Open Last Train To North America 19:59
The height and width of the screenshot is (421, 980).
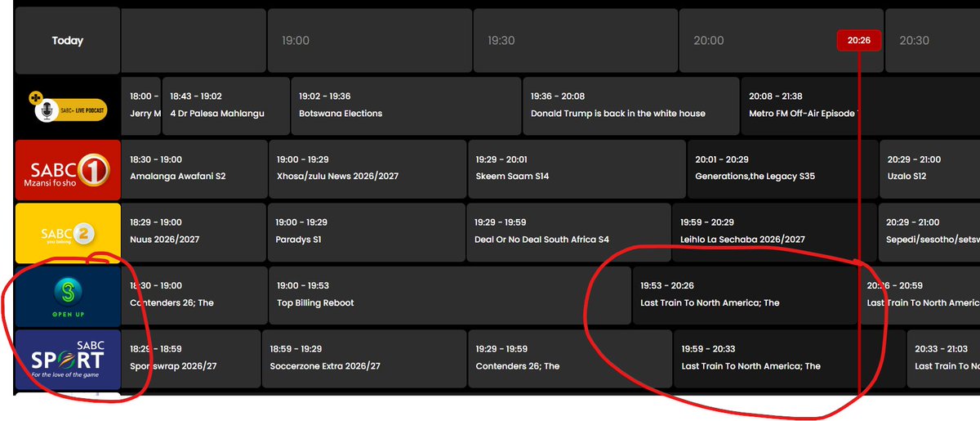point(789,360)
